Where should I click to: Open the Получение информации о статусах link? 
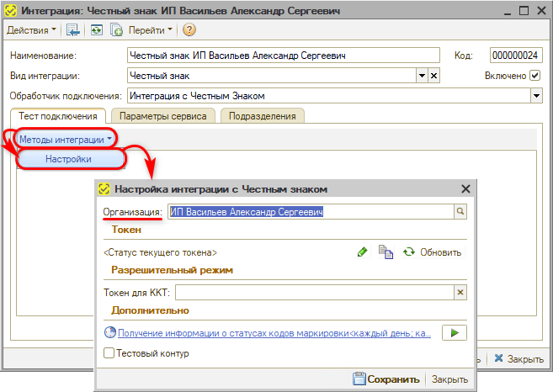tap(274, 333)
